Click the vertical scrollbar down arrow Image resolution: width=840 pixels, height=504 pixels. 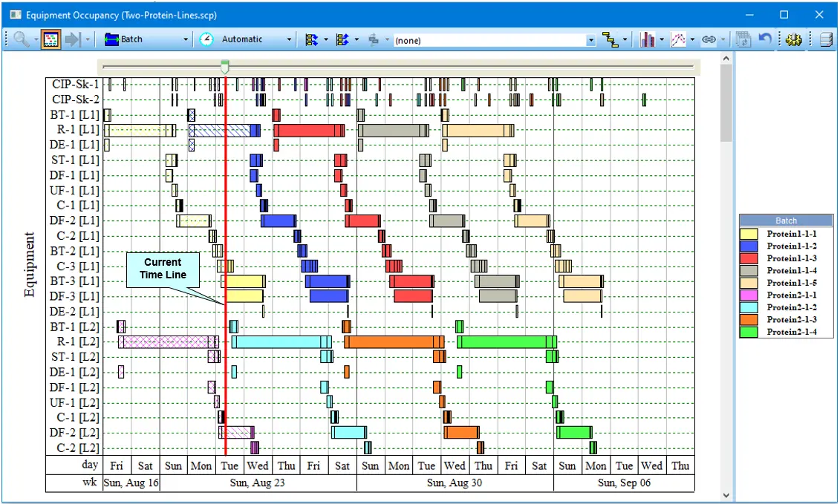726,495
